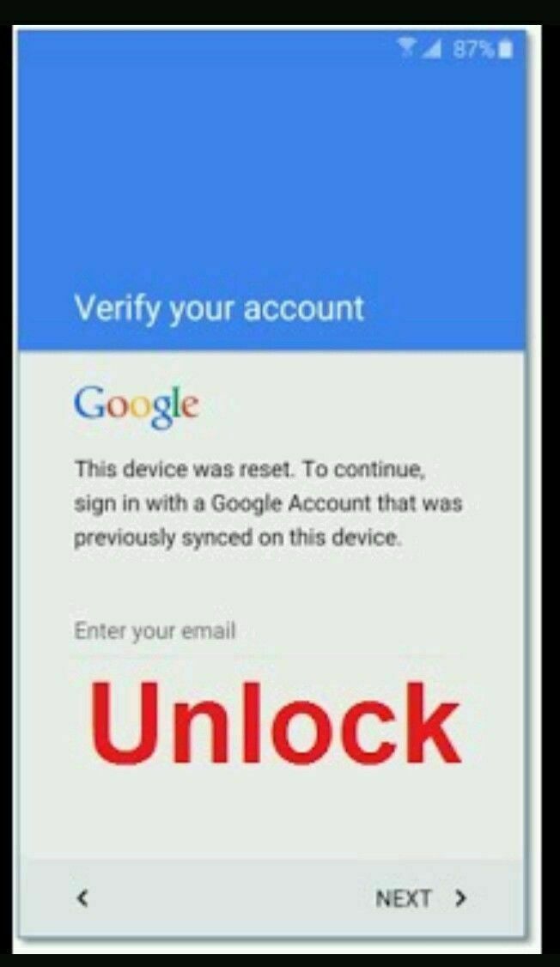Screen dimensions: 560x967
Task: Click the 'previously synced on this device' line
Action: click(x=237, y=538)
